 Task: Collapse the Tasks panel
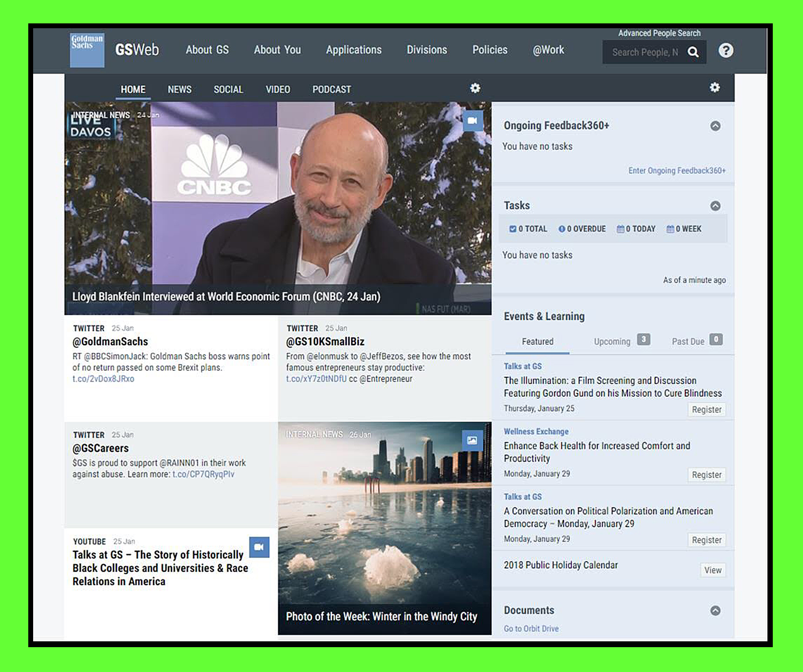(x=715, y=206)
